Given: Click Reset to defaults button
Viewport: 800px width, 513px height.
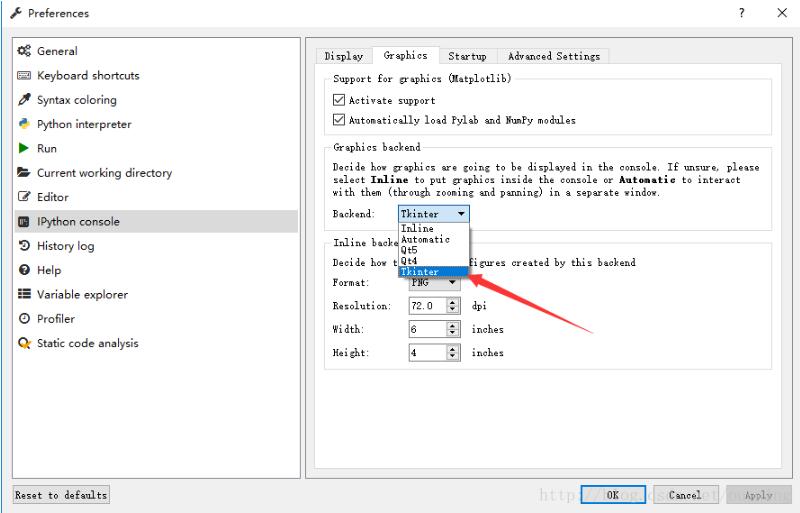Looking at the screenshot, I should point(61,495).
